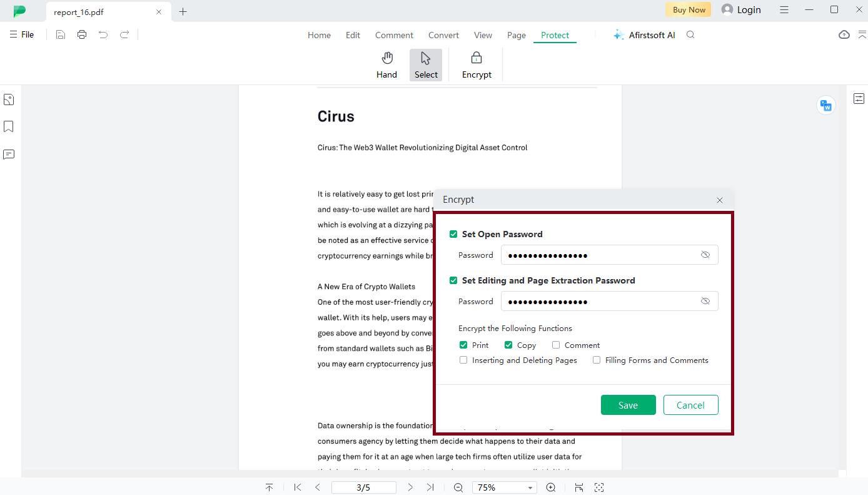868x495 pixels.
Task: Open the File menu
Action: (22, 35)
